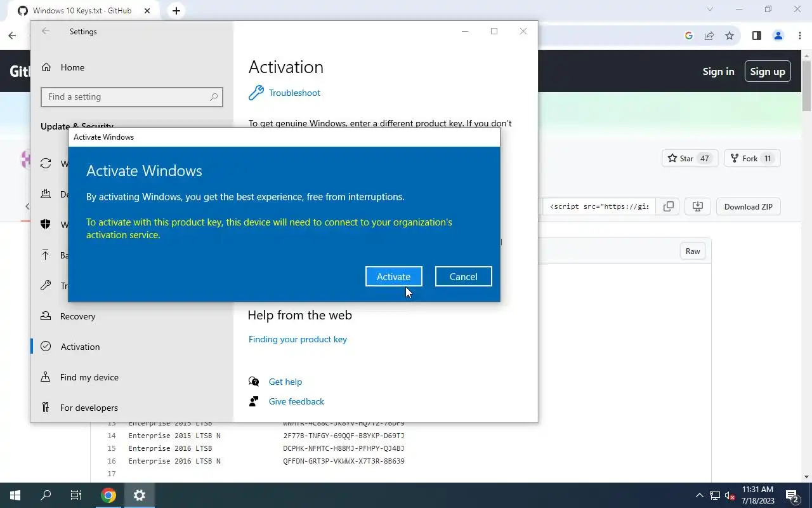Click the Troubleshoot wrench icon
Image resolution: width=812 pixels, height=508 pixels.
tap(256, 93)
